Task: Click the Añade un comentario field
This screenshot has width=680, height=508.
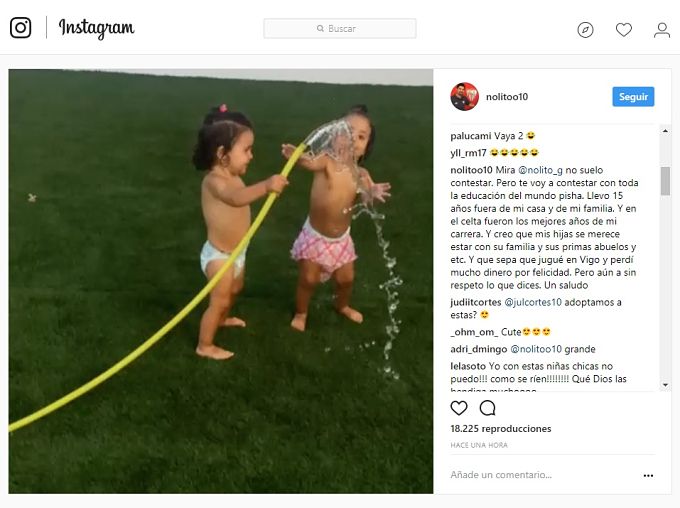Action: coord(542,475)
